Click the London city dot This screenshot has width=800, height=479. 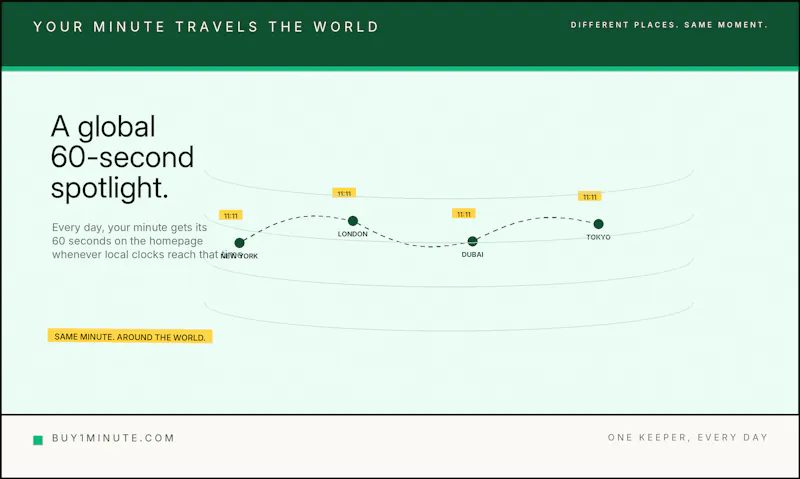click(x=353, y=221)
